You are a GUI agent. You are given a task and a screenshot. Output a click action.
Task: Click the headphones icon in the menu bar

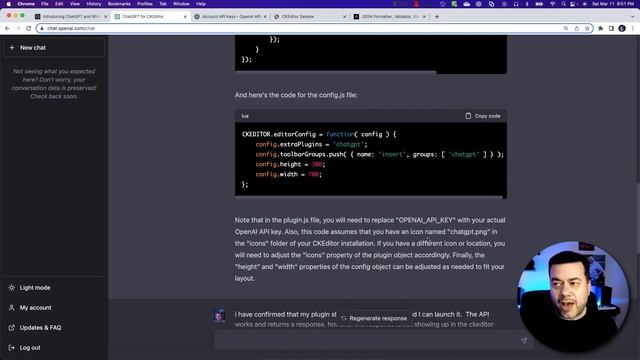[x=516, y=4]
